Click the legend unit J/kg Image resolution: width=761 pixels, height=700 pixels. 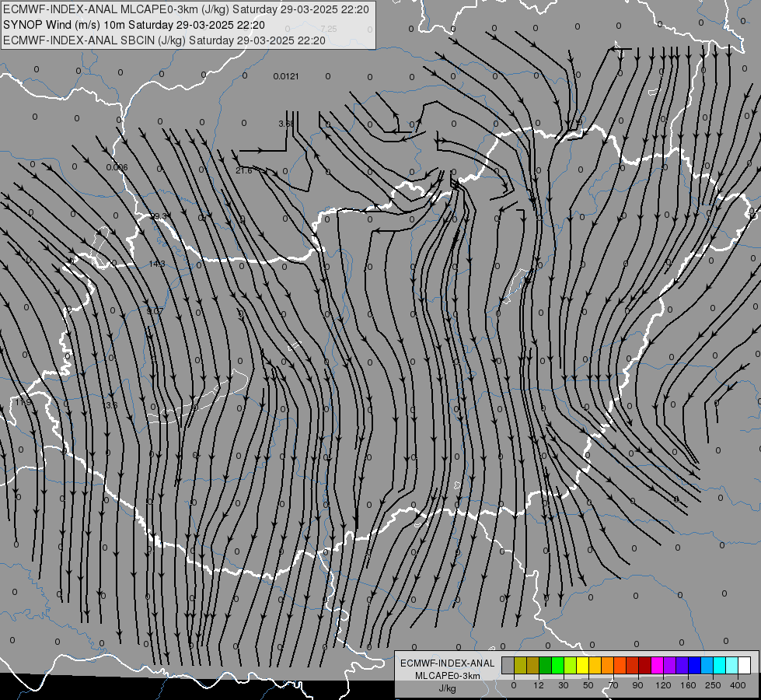[x=447, y=688]
